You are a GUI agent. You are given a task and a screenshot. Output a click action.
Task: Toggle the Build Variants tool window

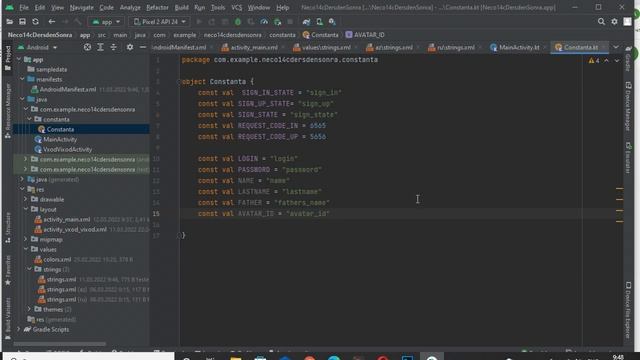coord(8,319)
